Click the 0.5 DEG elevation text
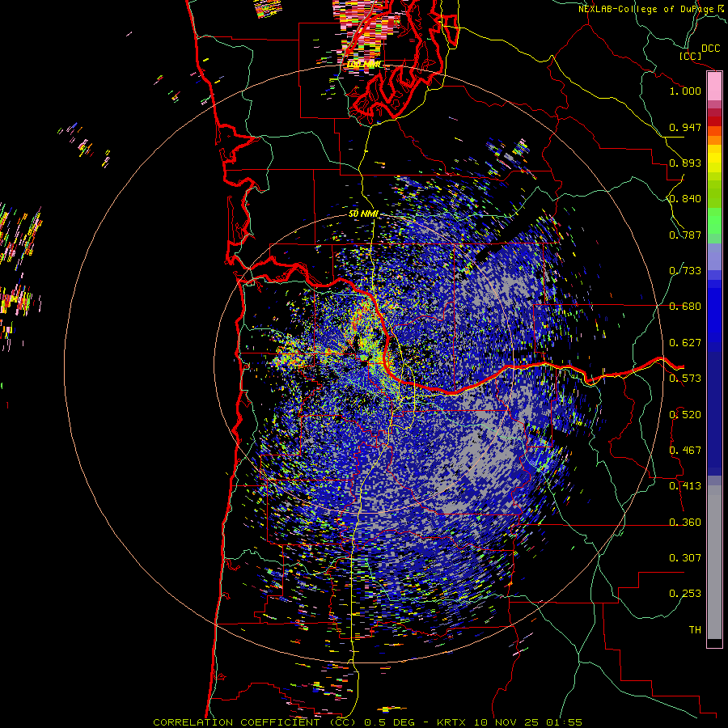 coord(388,722)
